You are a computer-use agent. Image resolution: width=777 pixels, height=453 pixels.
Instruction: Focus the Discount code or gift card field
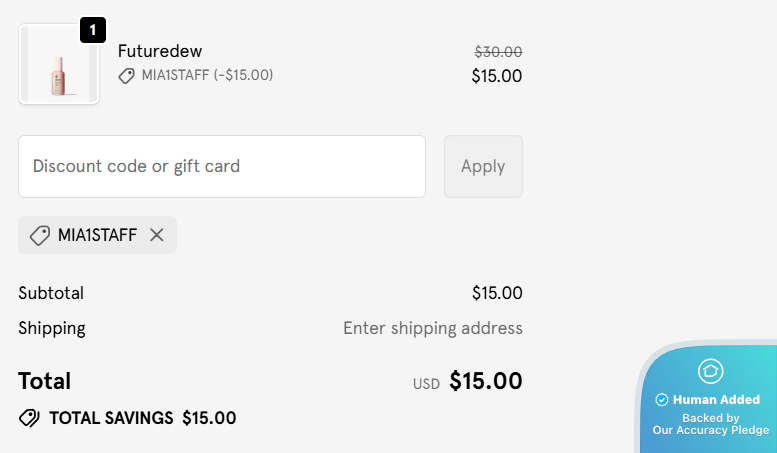222,166
